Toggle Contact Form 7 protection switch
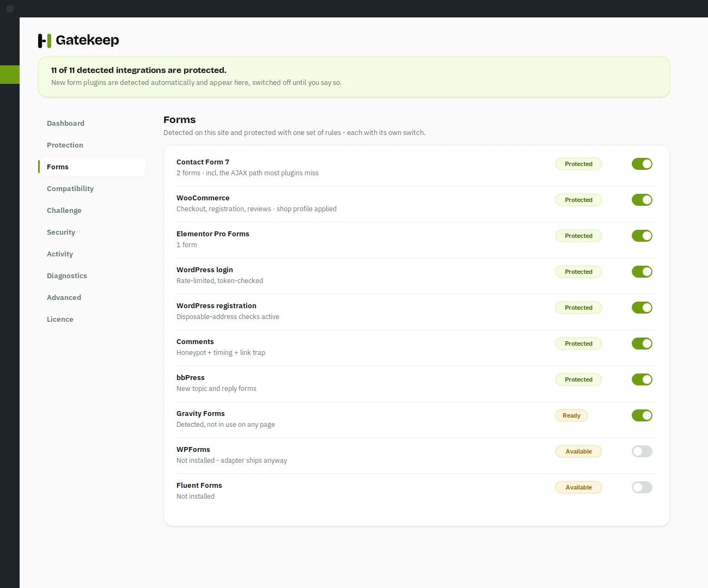 (x=642, y=164)
